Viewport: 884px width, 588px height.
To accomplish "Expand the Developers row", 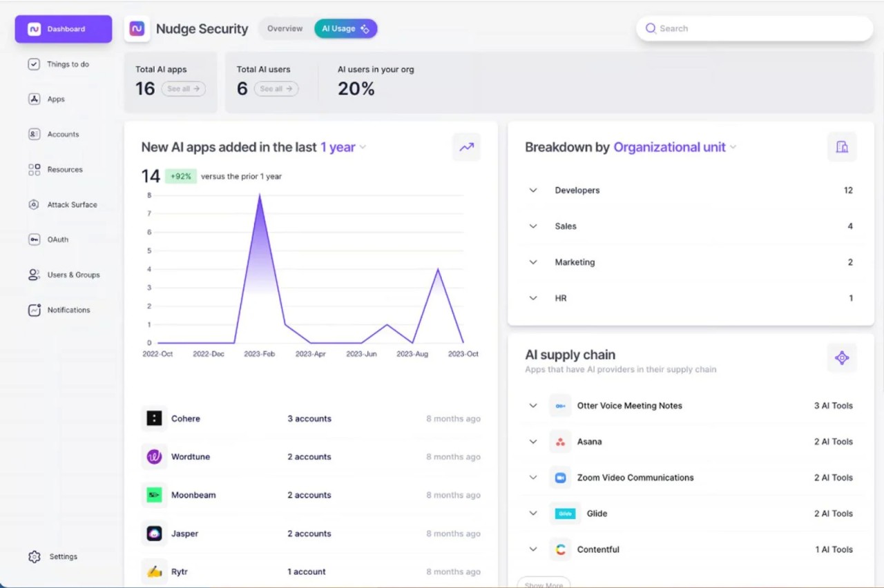I will pyautogui.click(x=533, y=190).
